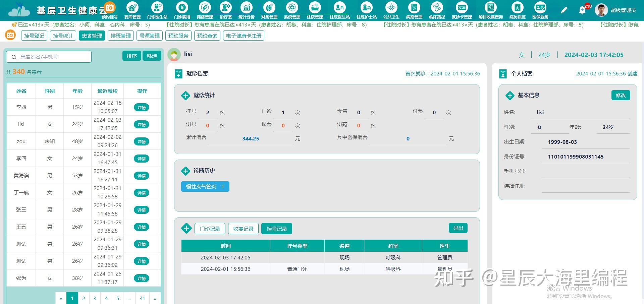The width and height of the screenshot is (644, 304).
Task: Click the pencil edit icon near avatar
Action: [x=564, y=9]
